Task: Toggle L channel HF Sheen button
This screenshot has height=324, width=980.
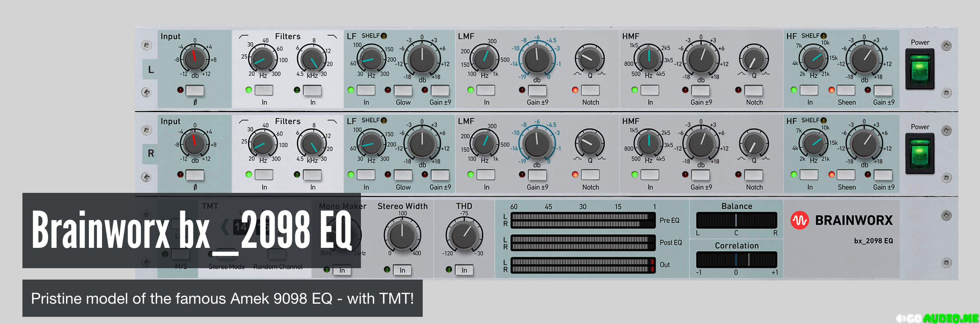Action: [846, 90]
